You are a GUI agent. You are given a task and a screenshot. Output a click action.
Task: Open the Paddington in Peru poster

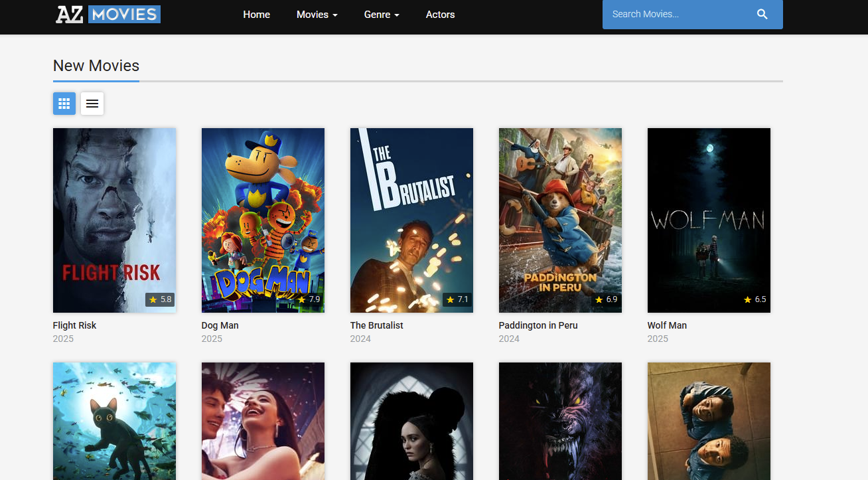click(560, 220)
